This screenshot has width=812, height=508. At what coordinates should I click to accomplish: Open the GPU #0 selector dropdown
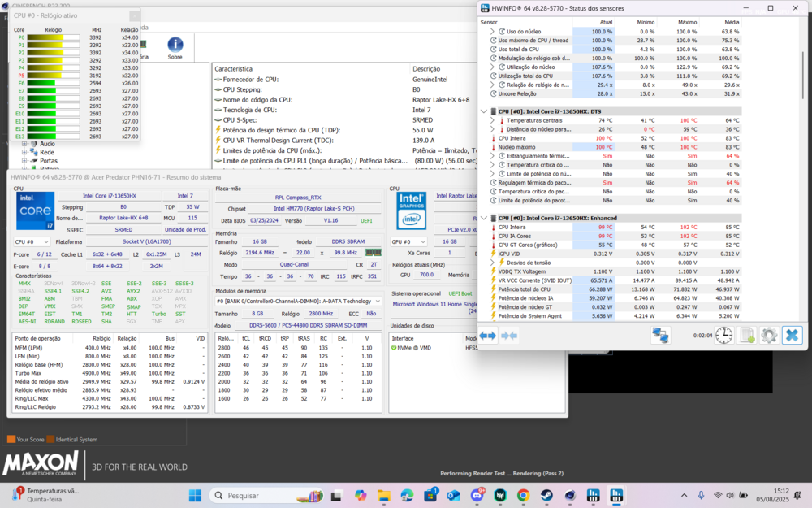coord(409,241)
